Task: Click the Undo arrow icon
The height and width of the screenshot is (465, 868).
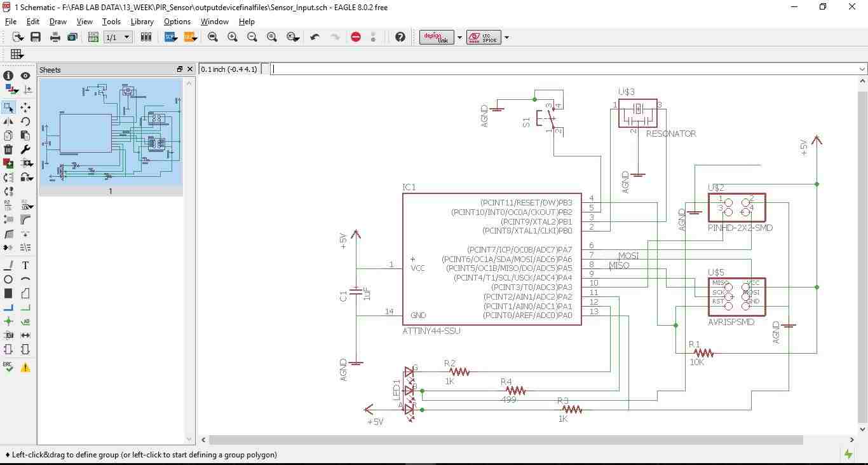Action: click(315, 38)
